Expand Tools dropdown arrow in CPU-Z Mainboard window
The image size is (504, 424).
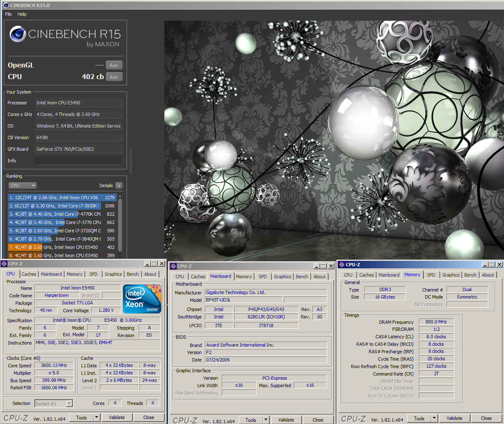pyautogui.click(x=266, y=420)
